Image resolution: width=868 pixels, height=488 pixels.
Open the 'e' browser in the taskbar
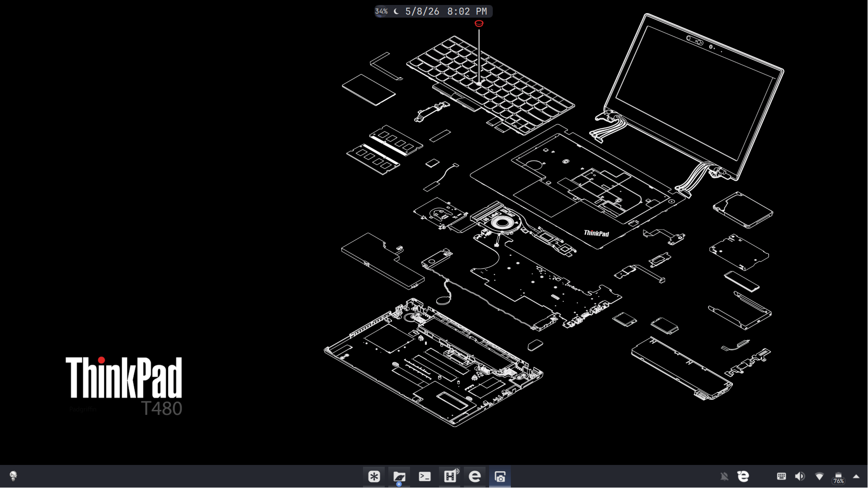pos(475,476)
